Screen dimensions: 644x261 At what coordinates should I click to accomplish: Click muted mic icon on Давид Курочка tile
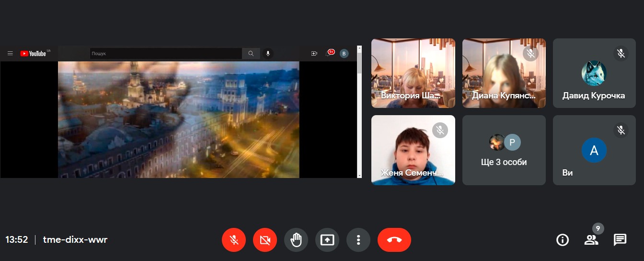point(621,53)
